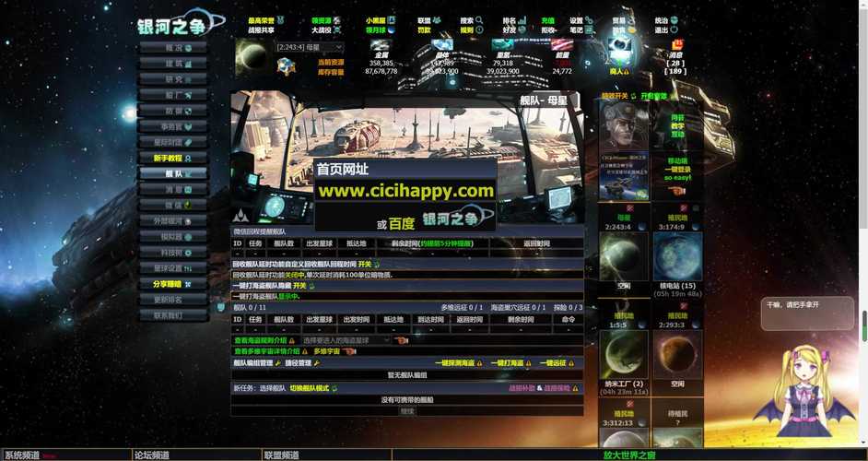The width and height of the screenshot is (868, 461).
Task: Open the 消息 message inbox icon
Action: [x=677, y=45]
